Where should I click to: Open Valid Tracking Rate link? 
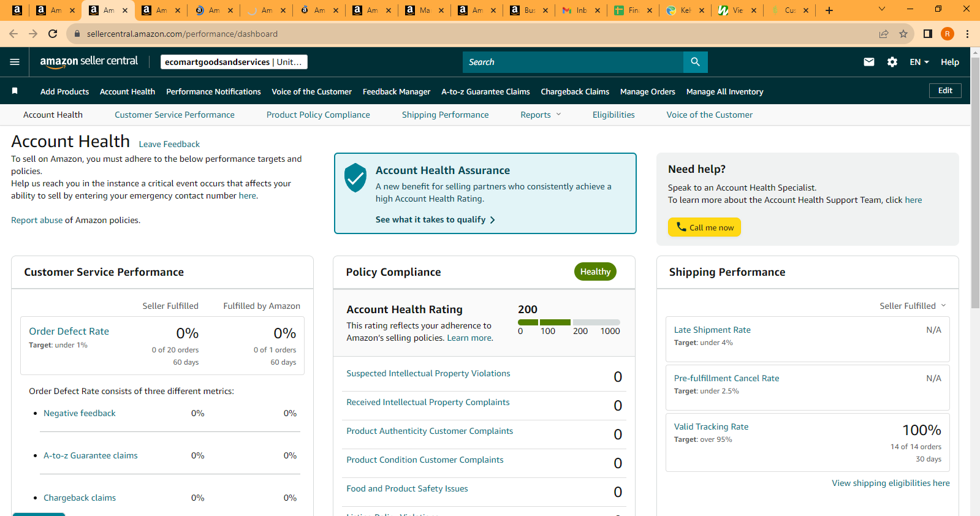[711, 427]
